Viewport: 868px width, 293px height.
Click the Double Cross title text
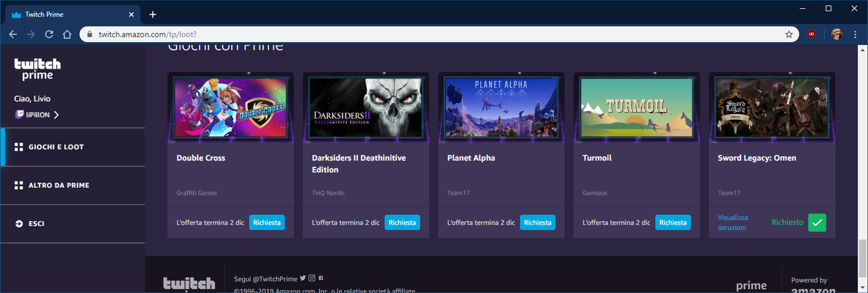point(201,158)
